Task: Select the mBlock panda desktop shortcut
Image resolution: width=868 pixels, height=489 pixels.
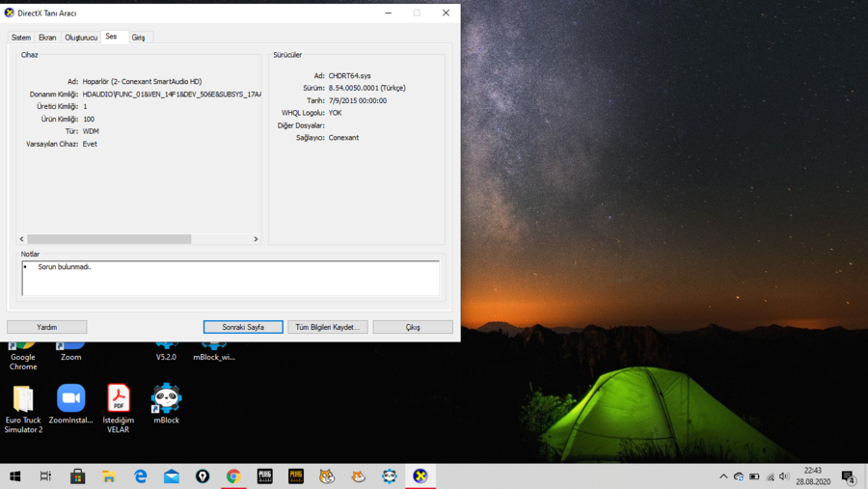Action: (166, 404)
